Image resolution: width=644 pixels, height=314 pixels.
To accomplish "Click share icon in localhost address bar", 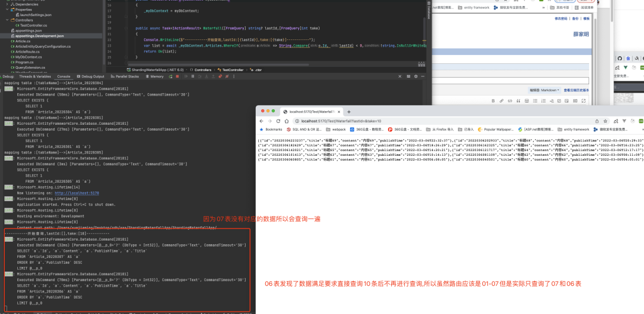I will 597,121.
